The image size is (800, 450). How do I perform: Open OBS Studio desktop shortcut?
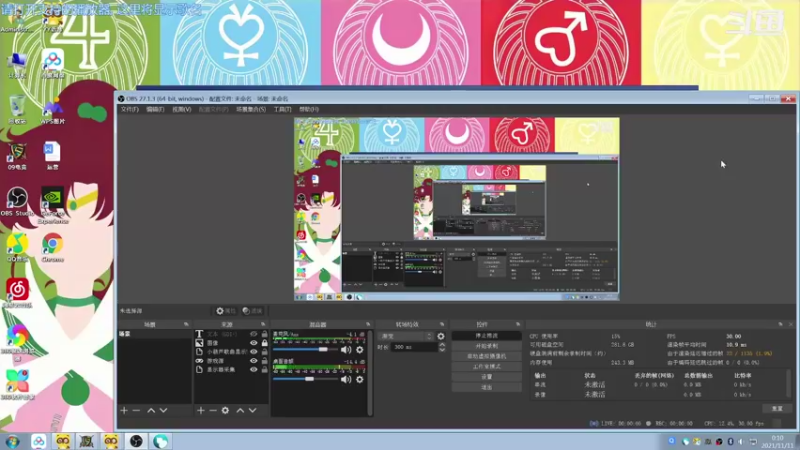(17, 202)
